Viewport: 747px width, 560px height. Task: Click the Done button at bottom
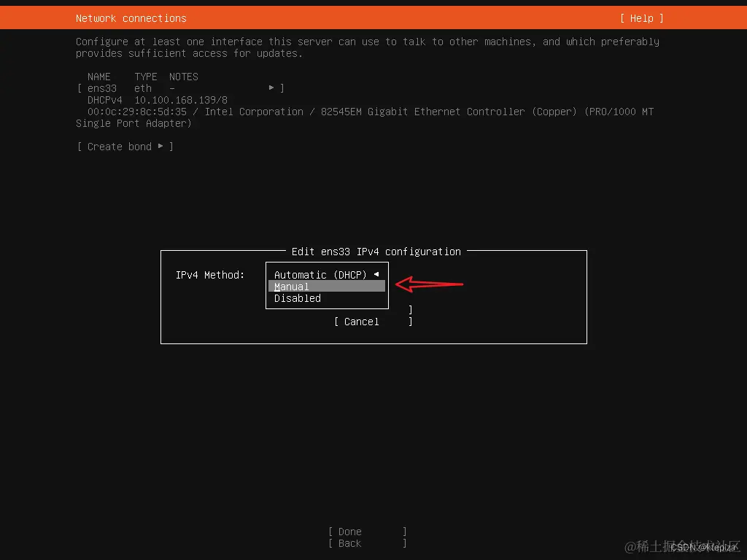pyautogui.click(x=368, y=532)
